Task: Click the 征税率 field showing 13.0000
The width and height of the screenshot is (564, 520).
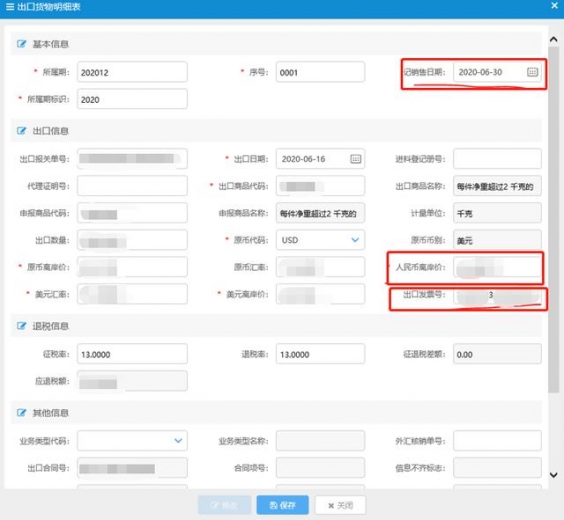Action: pyautogui.click(x=132, y=354)
